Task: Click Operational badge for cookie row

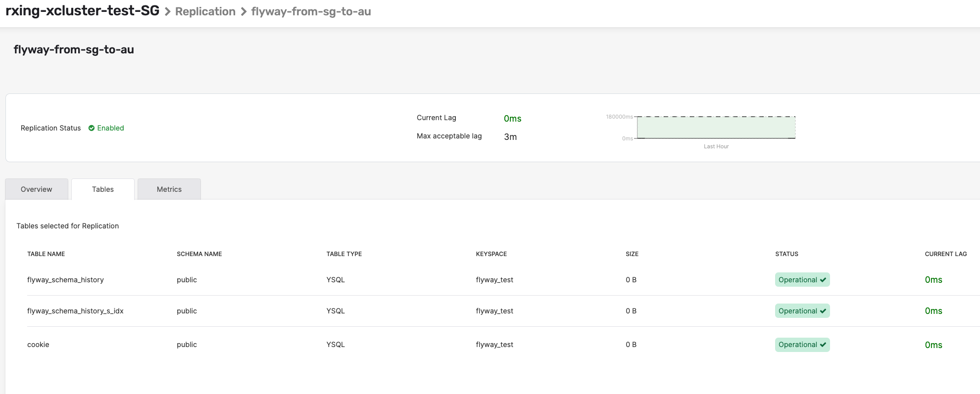Action: point(802,345)
